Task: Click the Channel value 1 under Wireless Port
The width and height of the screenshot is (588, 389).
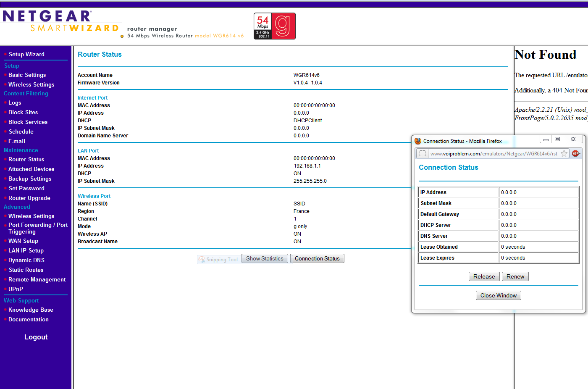Action: pyautogui.click(x=295, y=219)
